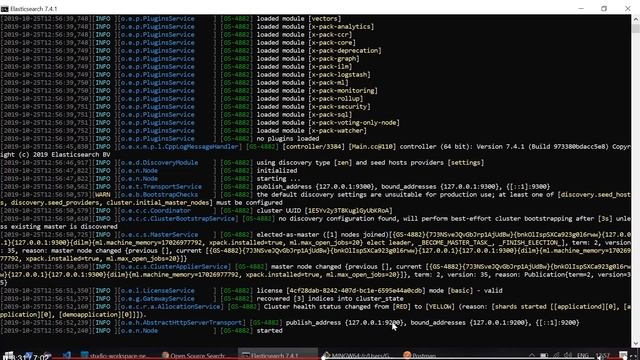Click the '[x-pack-deprecation]' module text

tap(344, 51)
